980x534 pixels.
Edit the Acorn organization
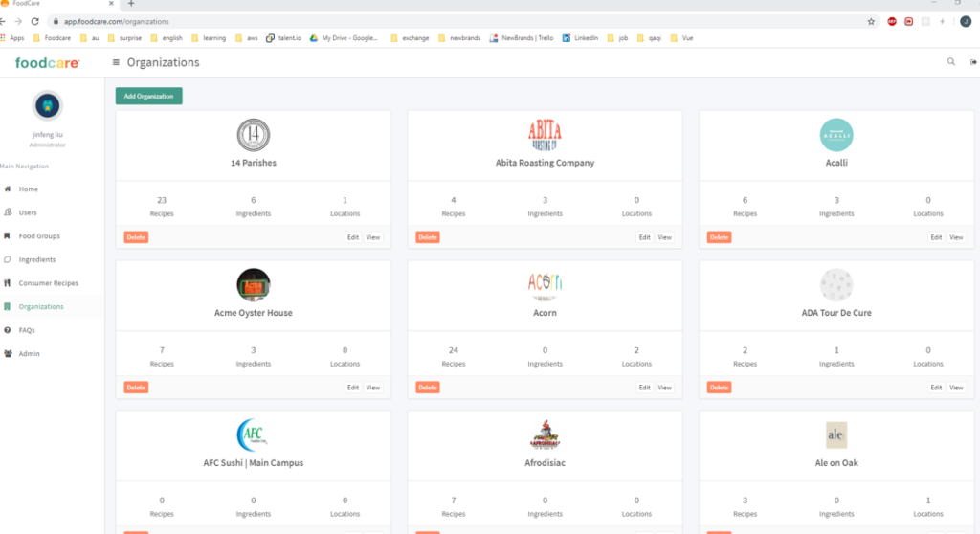tap(644, 388)
